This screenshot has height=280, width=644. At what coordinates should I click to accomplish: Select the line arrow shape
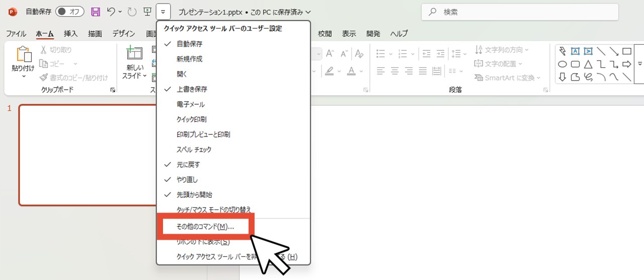[x=614, y=51]
